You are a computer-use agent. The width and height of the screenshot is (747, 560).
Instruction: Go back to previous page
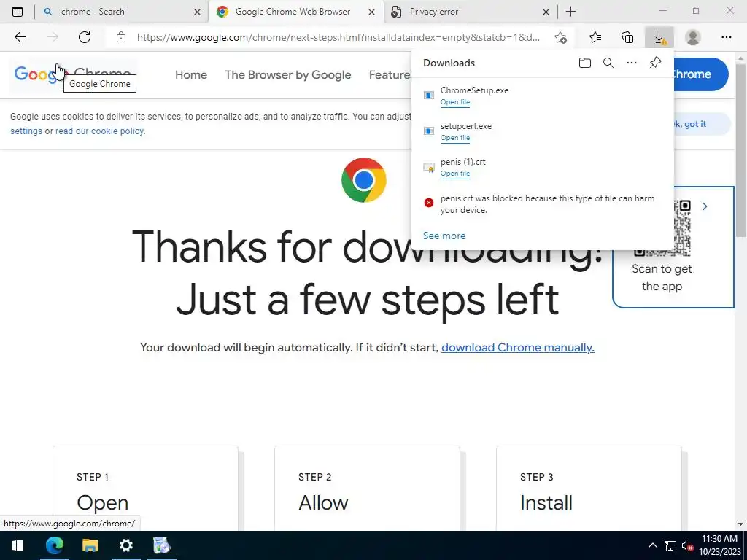[x=20, y=37]
